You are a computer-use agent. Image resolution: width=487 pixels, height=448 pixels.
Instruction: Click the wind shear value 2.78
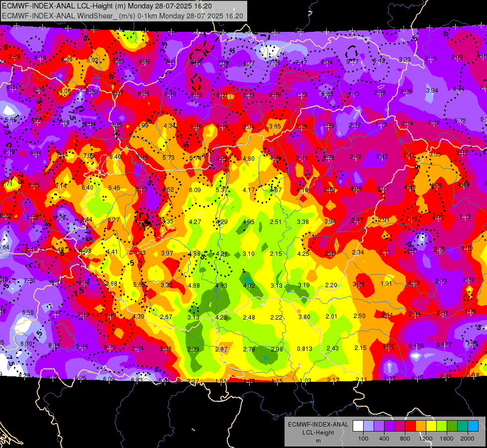click(x=249, y=349)
